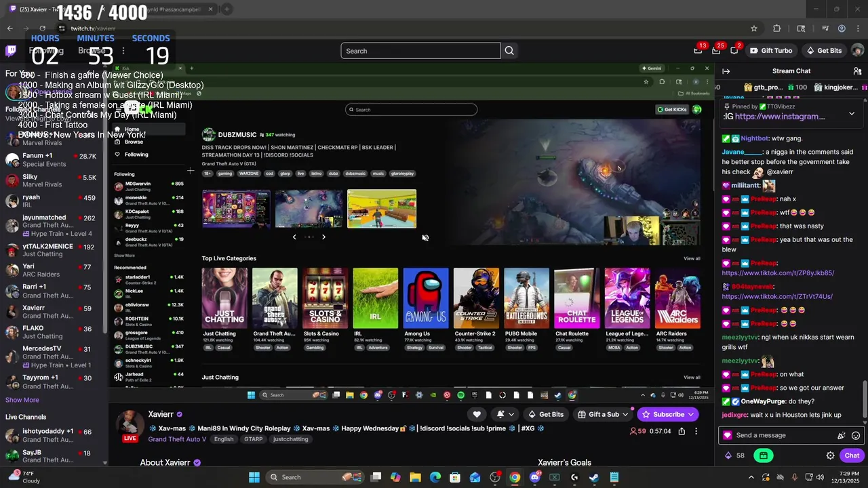Open Prime loot crown icon with 13 badge
The height and width of the screenshot is (488, 868).
[698, 51]
